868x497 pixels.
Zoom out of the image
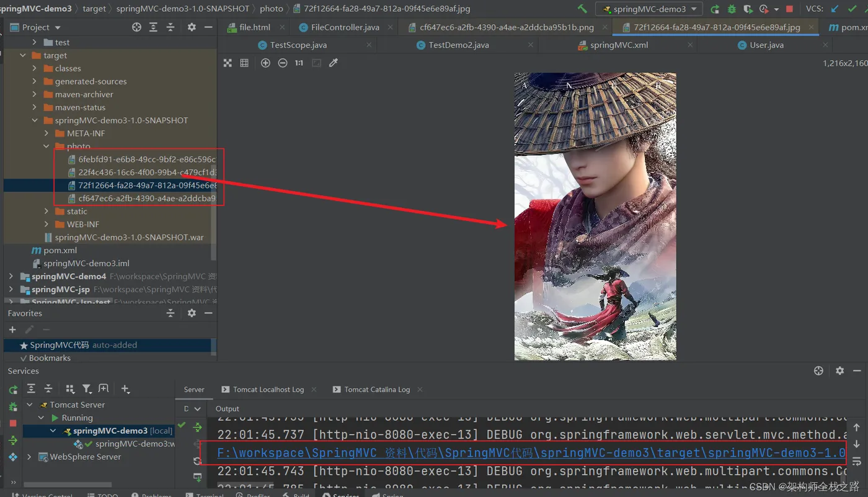[x=283, y=63]
